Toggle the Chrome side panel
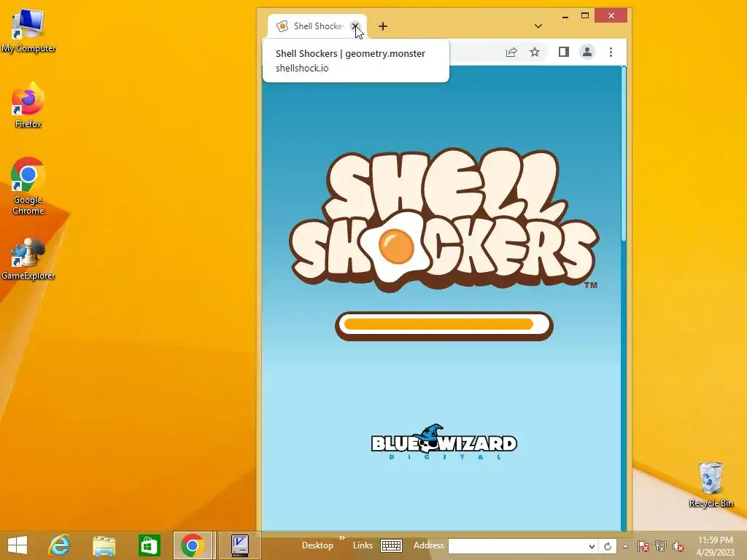Screen dimensions: 747x560 (x=564, y=52)
